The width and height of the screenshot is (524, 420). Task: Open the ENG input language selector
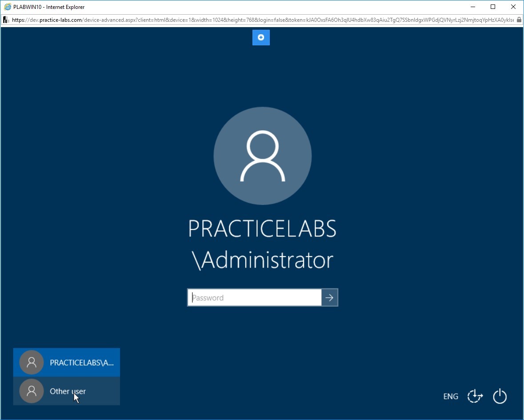[x=451, y=396]
